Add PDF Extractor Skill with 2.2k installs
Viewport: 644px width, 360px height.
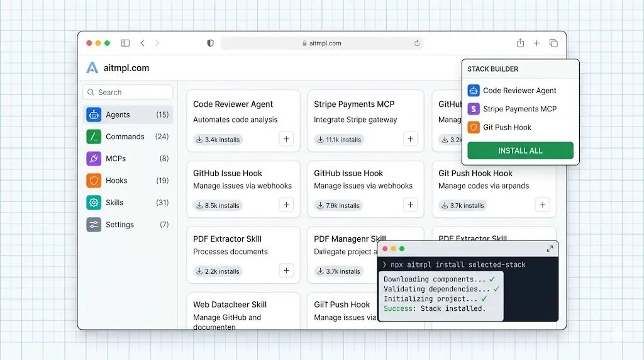coord(286,271)
